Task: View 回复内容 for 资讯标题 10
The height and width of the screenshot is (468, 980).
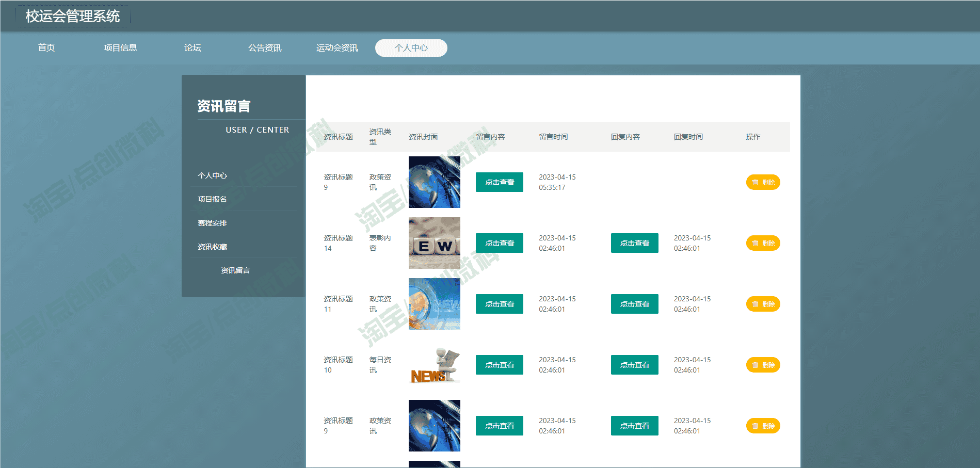Action: [x=635, y=365]
